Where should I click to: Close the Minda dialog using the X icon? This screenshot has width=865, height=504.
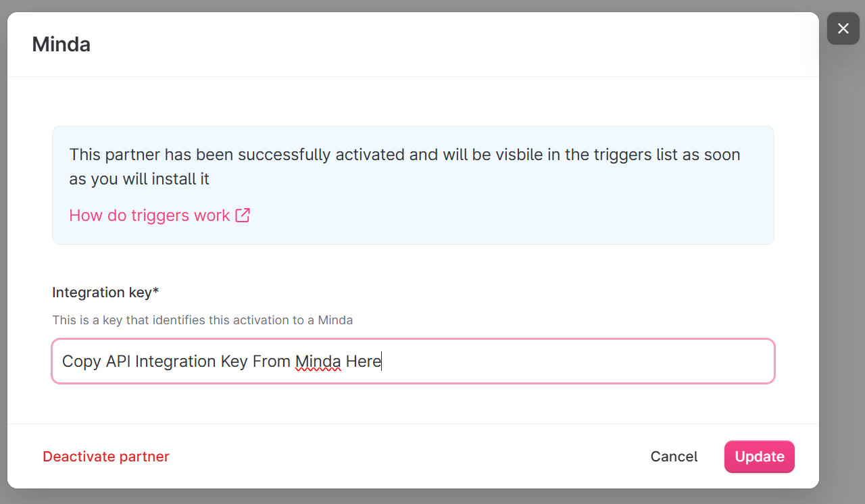click(x=843, y=28)
